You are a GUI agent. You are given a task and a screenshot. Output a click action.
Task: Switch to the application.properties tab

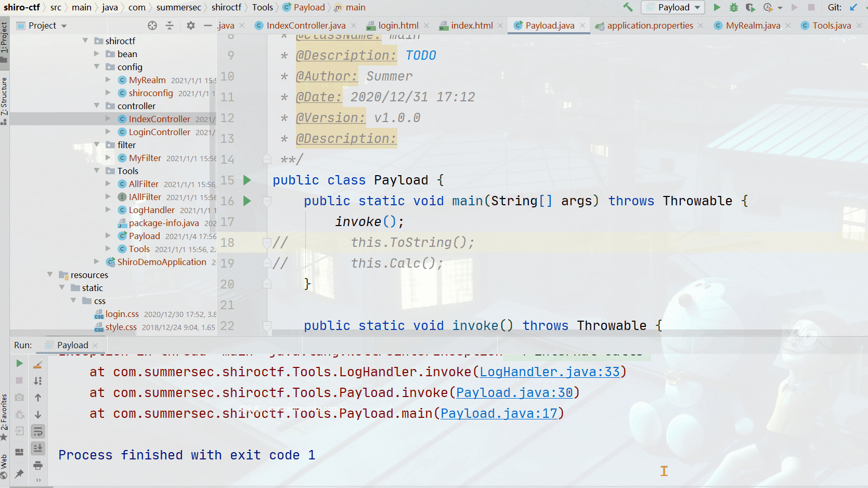point(650,25)
